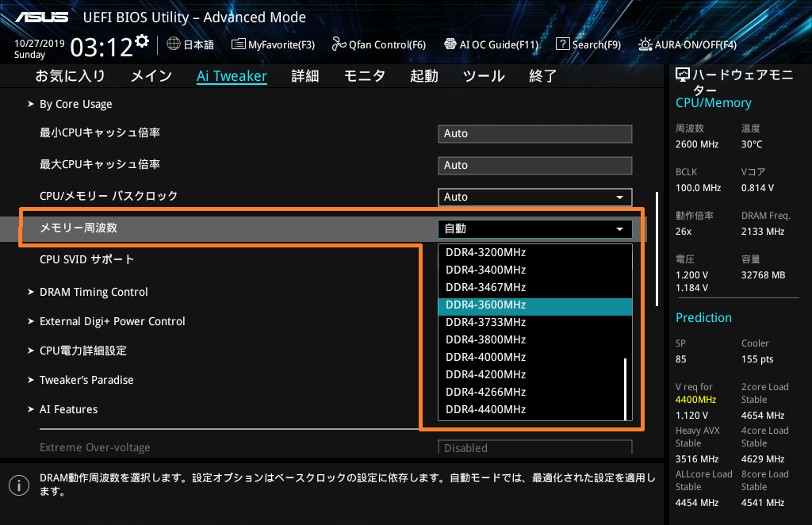
Task: Open CPU/メモリー バスクロック dropdown
Action: [x=535, y=197]
